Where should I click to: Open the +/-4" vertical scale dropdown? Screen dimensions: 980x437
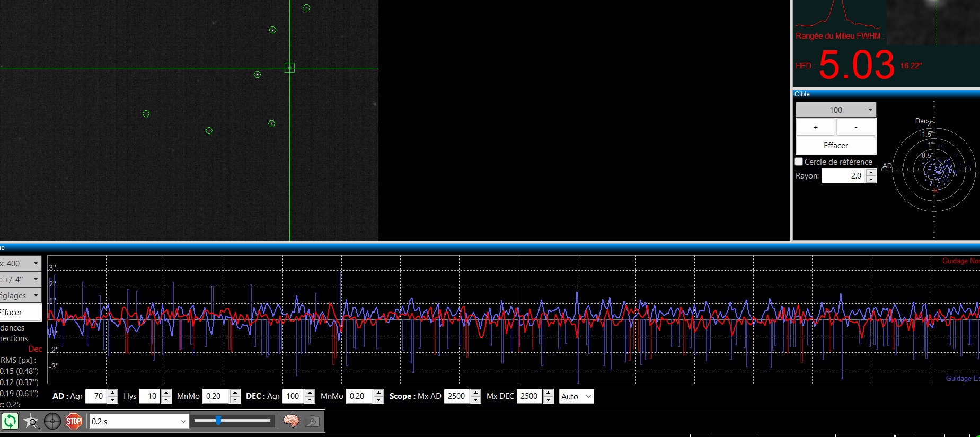tap(20, 279)
